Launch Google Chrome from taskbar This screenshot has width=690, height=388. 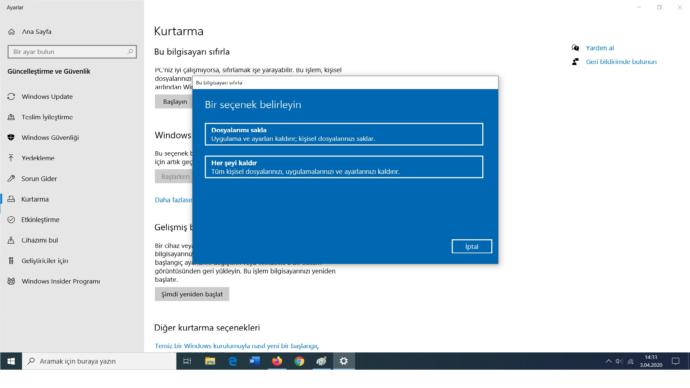tap(299, 361)
